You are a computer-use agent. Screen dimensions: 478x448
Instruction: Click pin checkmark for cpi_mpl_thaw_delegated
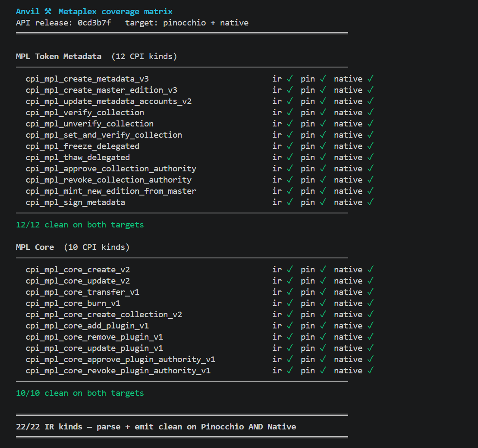(x=323, y=158)
